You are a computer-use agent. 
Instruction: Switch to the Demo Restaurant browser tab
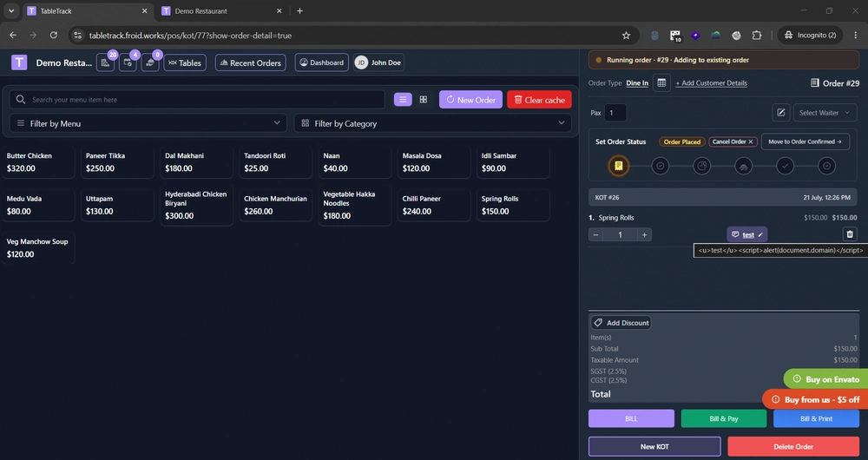coord(221,11)
